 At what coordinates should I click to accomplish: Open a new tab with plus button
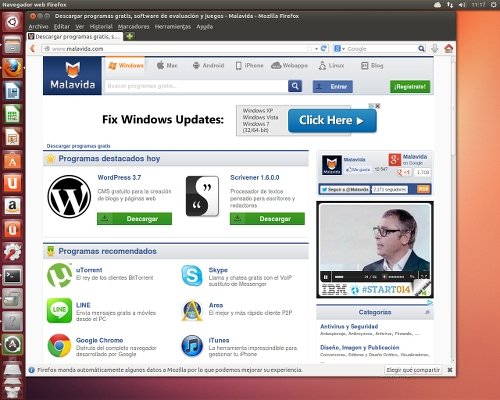[x=130, y=36]
